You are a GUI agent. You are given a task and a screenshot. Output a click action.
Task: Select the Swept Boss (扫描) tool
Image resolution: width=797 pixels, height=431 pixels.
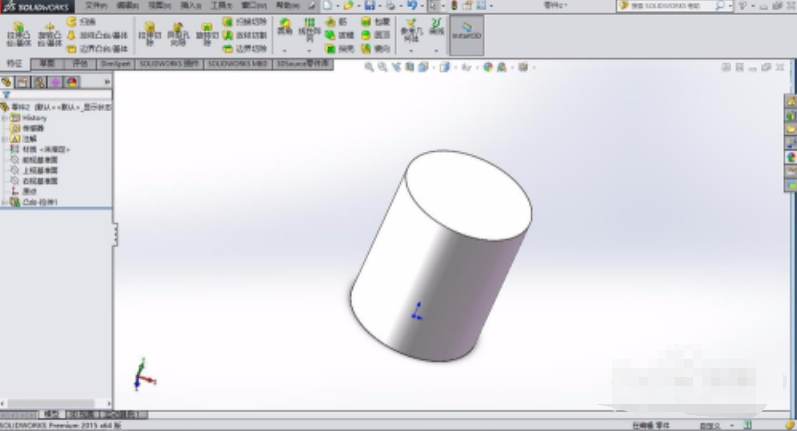point(81,22)
